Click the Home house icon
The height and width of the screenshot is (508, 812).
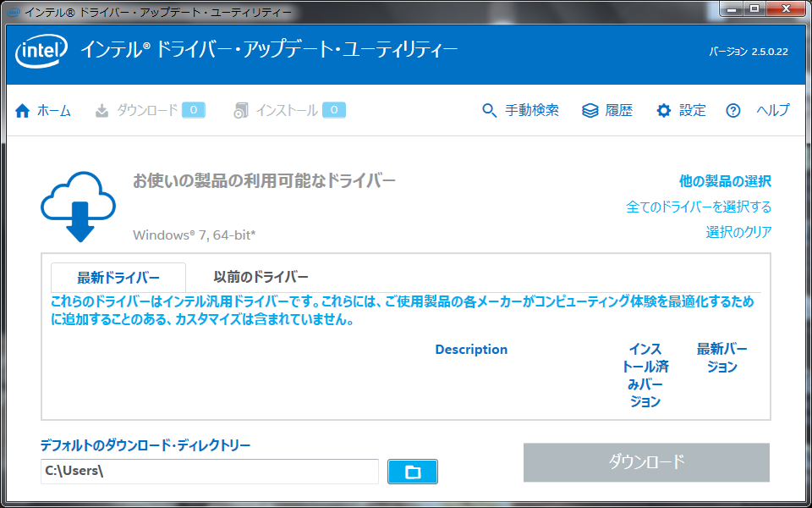(22, 110)
